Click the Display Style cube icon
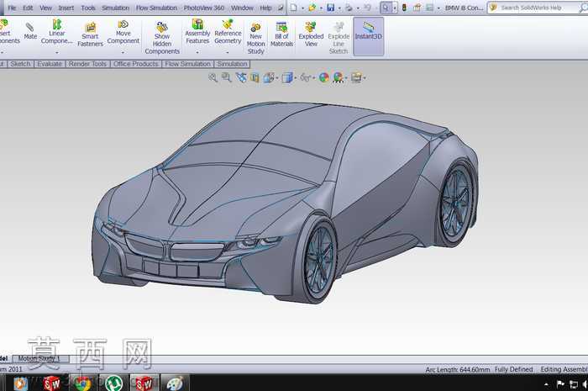Viewport: 588px width, 391px height. pos(287,77)
